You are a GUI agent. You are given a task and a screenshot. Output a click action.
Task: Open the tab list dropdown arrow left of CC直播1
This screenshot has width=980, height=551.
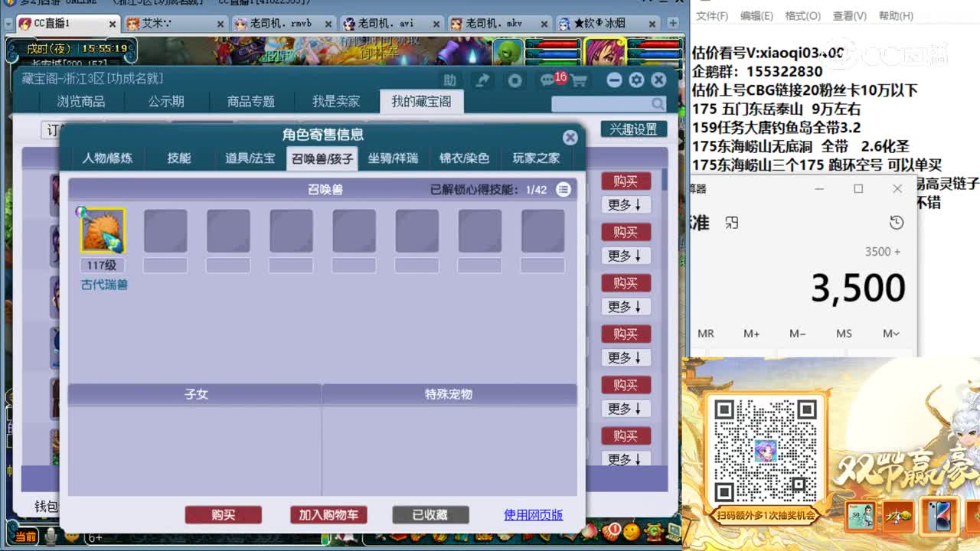[8, 24]
